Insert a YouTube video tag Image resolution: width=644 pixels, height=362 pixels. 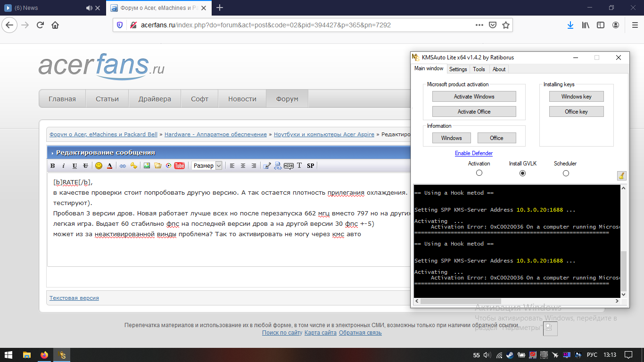tap(180, 166)
